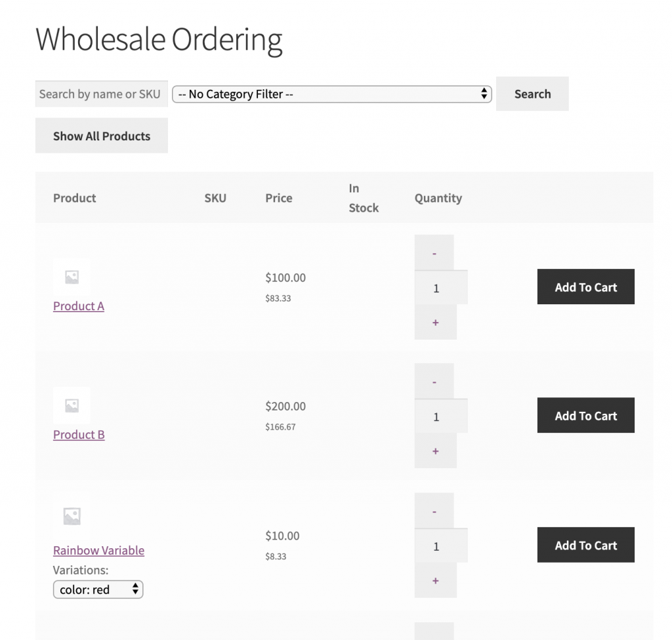Image resolution: width=672 pixels, height=640 pixels.
Task: Expand the color: red variations dropdown
Action: point(98,590)
